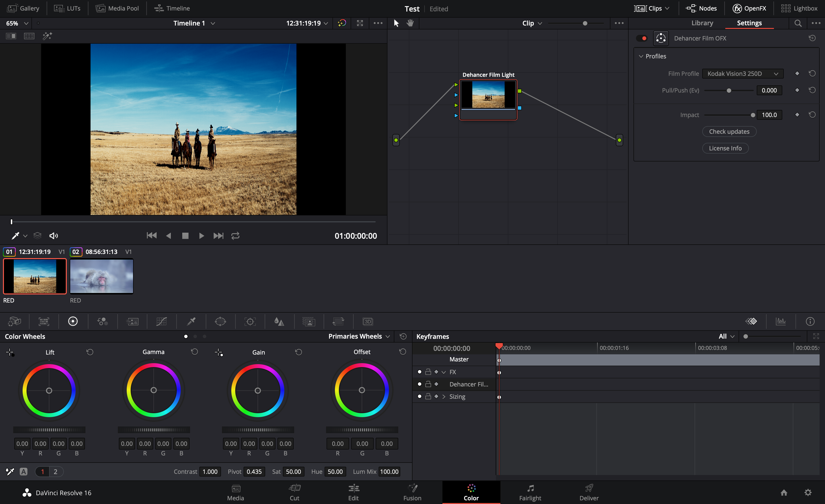Open the Stereoscopic 3D palette icon

[368, 322]
